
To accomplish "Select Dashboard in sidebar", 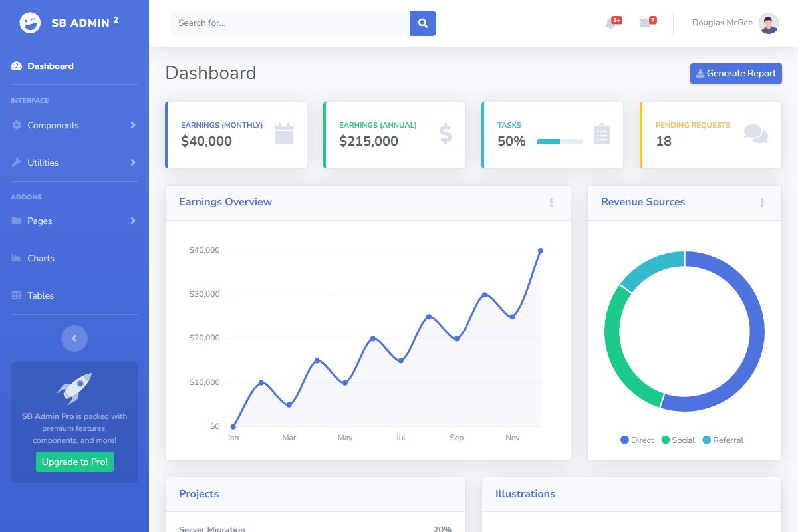I will tap(74, 66).
